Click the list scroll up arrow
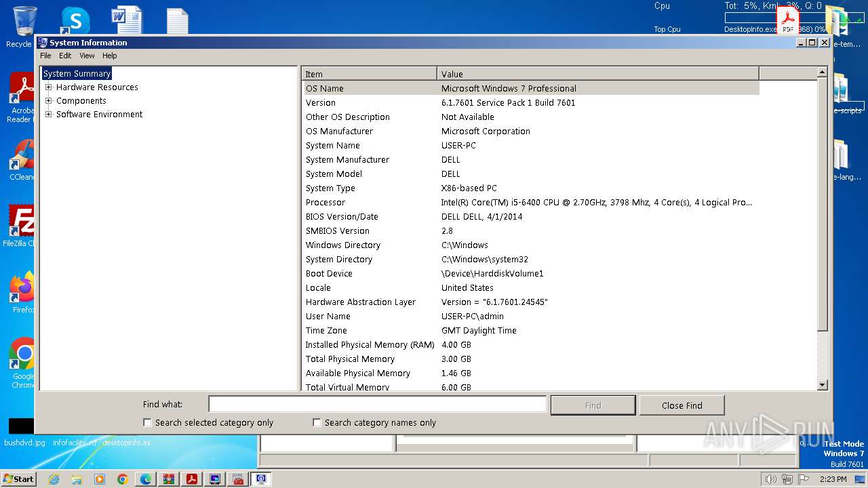Viewport: 868px width, 488px height. pos(823,72)
